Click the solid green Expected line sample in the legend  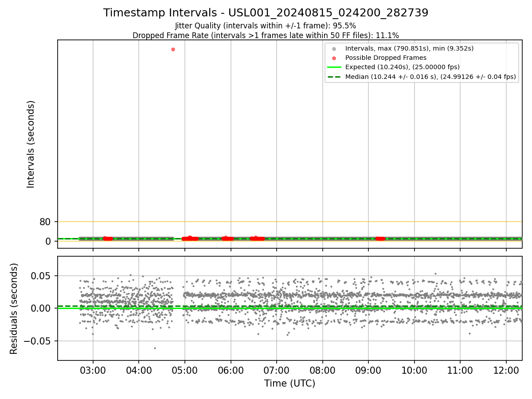click(x=334, y=67)
